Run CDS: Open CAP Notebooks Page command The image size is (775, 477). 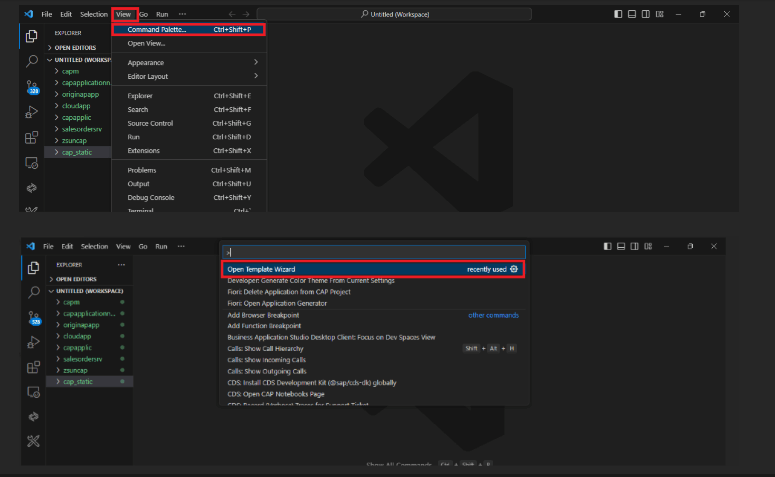[373, 394]
